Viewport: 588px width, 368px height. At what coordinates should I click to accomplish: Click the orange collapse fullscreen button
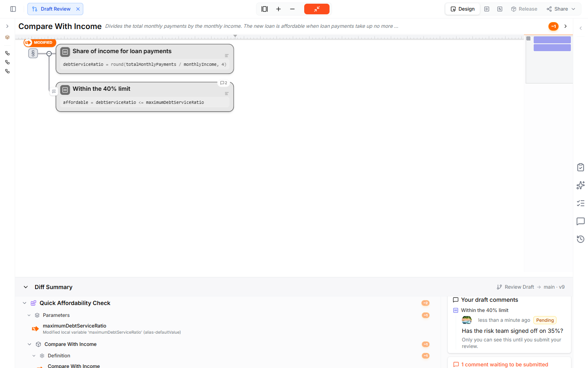(317, 9)
